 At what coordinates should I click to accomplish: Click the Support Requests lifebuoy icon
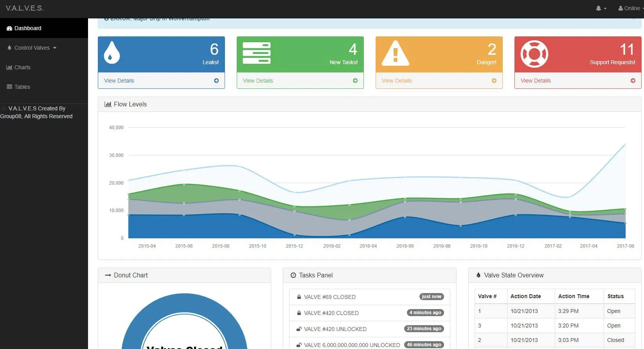pos(534,54)
